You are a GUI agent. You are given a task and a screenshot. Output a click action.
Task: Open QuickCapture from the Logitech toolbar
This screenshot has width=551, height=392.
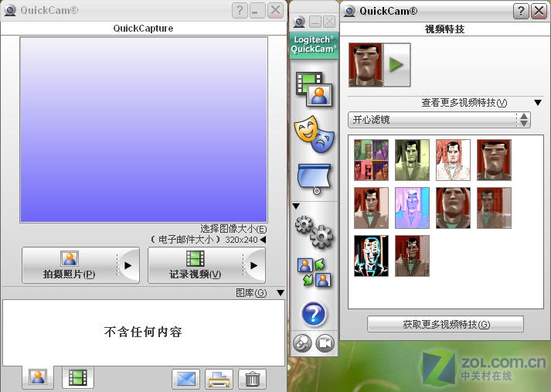click(314, 89)
